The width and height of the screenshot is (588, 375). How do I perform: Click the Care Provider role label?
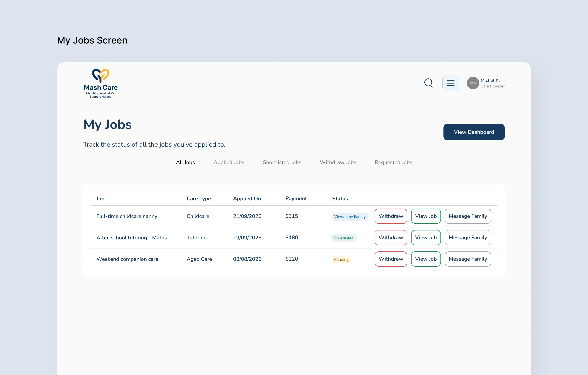[493, 86]
